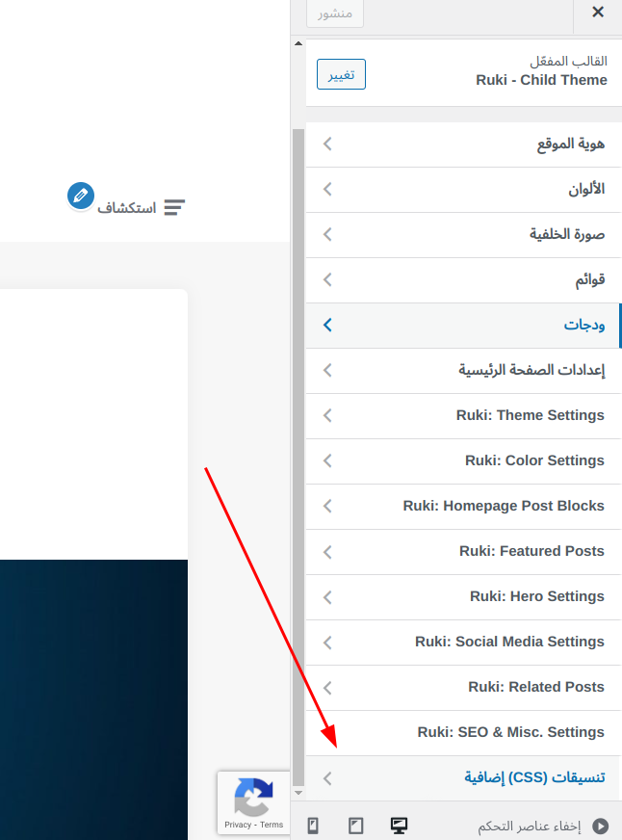Image resolution: width=622 pixels, height=840 pixels.
Task: Open the الألوان colors section
Action: 463,190
